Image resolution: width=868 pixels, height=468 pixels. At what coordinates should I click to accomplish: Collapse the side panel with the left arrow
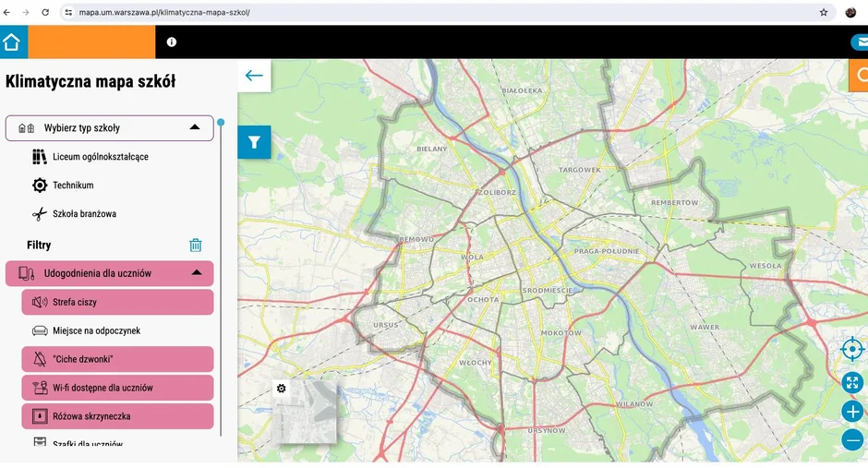pos(254,76)
